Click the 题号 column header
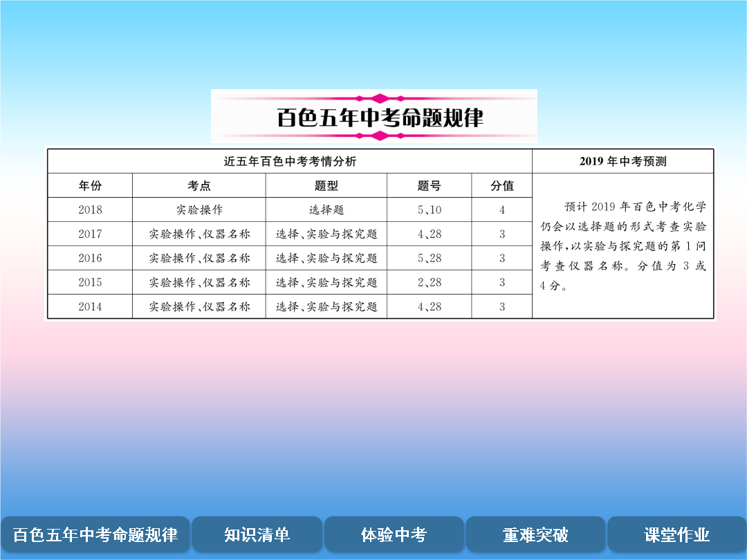 pos(430,185)
